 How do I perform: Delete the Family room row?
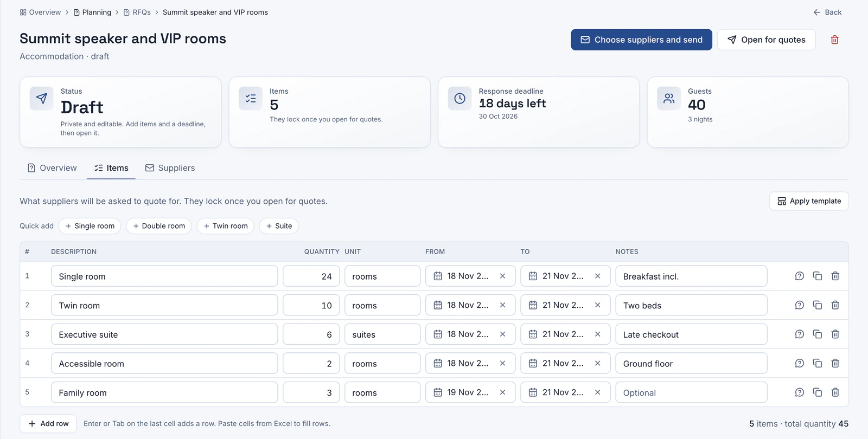[835, 392]
